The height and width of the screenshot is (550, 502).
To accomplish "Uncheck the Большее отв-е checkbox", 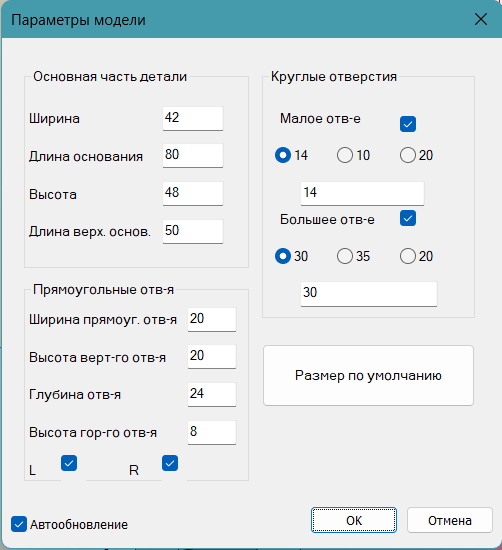I will pos(408,218).
